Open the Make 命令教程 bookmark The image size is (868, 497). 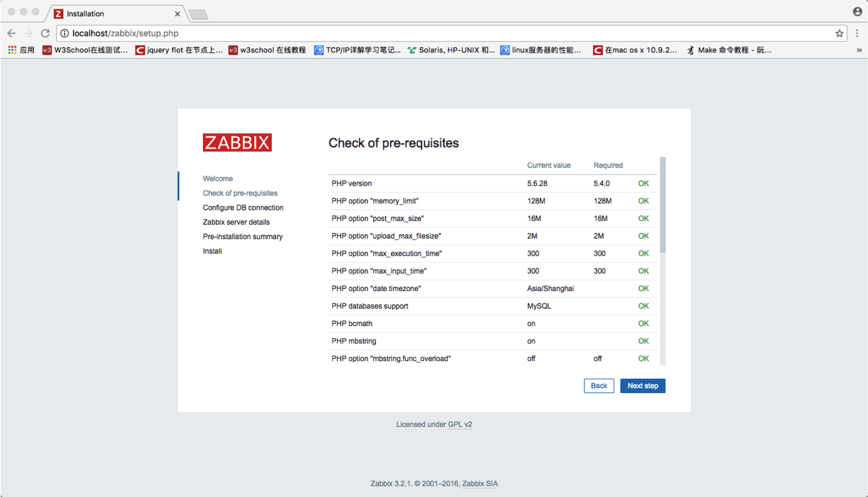click(730, 50)
